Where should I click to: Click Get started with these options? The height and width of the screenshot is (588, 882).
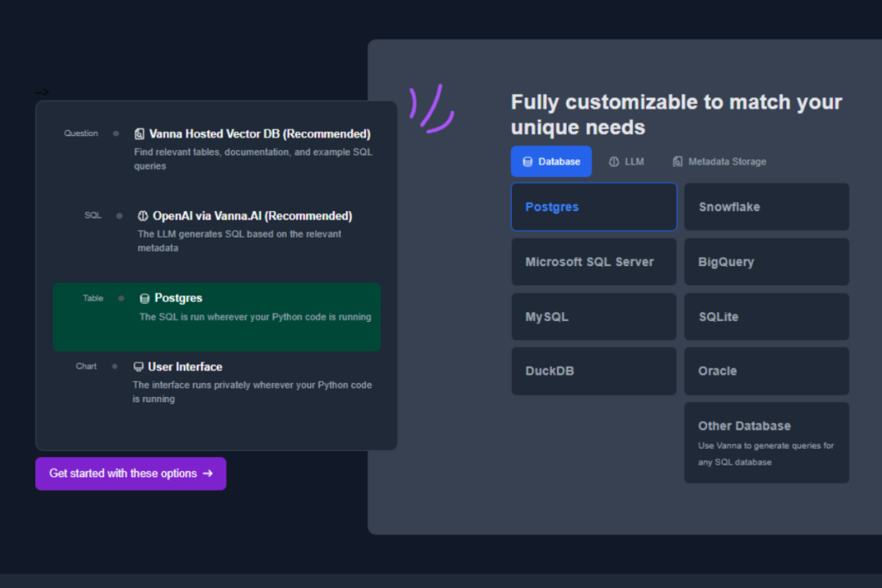pos(131,473)
